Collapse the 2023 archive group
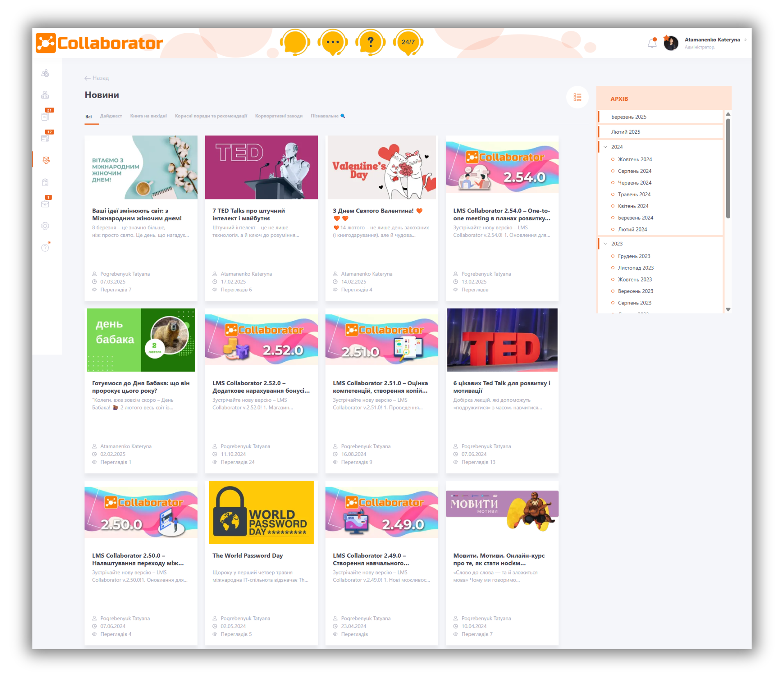This screenshot has height=677, width=784. tap(605, 244)
